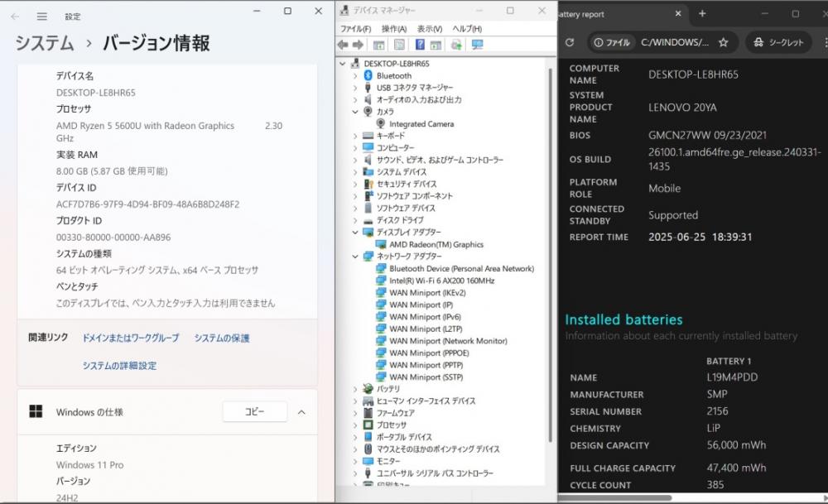Collapse the Windows の仕様 section chevron
This screenshot has width=828, height=504.
click(x=301, y=412)
